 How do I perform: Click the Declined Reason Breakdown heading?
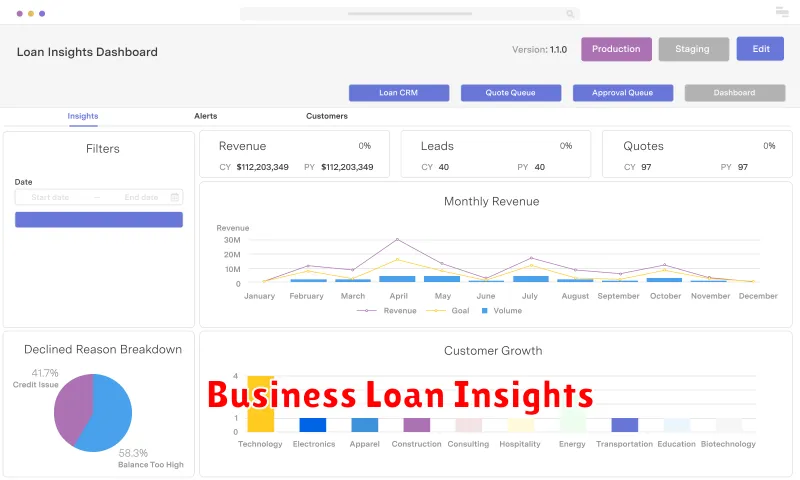click(103, 349)
